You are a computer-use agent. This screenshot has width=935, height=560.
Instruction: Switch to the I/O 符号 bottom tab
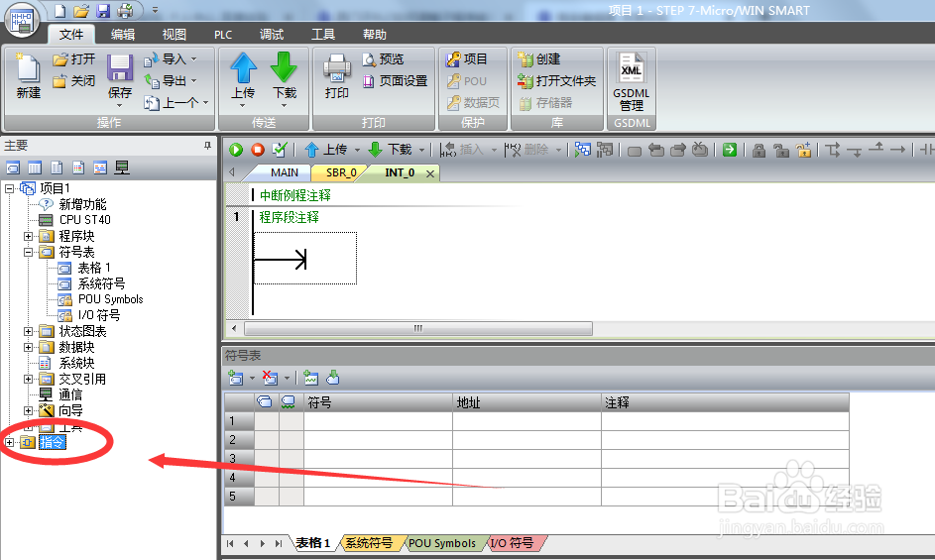click(513, 543)
